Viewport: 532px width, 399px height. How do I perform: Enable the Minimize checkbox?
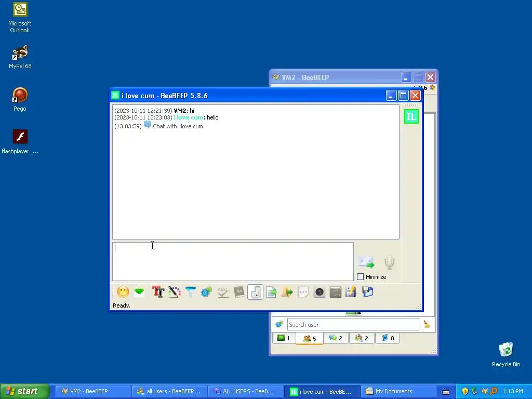tap(361, 277)
